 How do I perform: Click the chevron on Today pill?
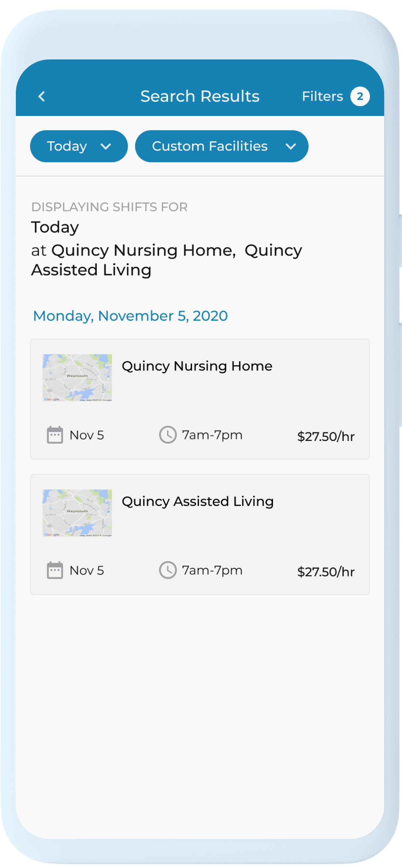point(106,146)
